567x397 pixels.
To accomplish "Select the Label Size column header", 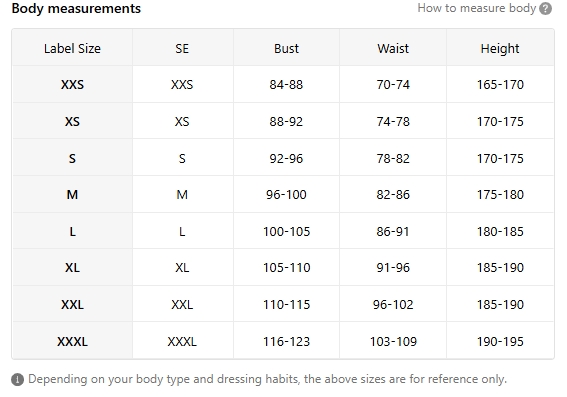I will point(72,48).
